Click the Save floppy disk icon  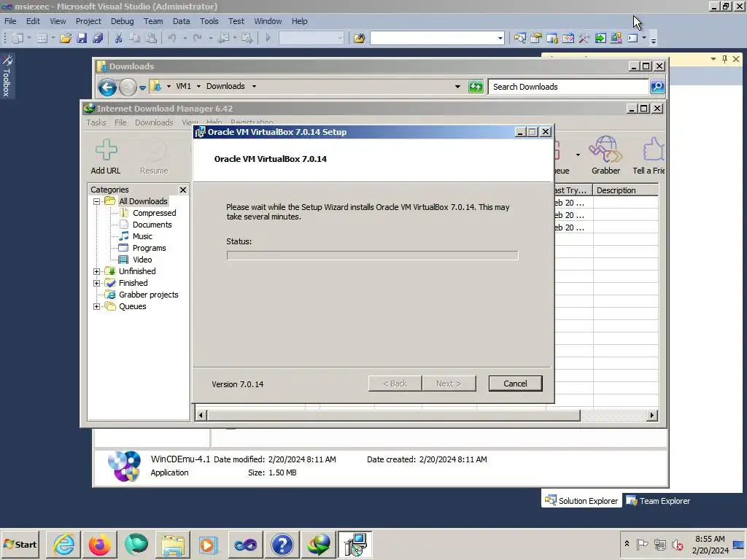(82, 38)
